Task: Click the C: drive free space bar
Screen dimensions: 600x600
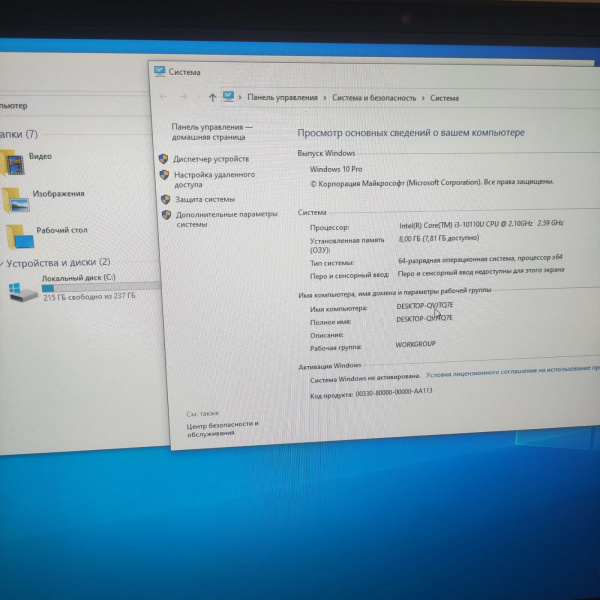Action: pyautogui.click(x=100, y=287)
